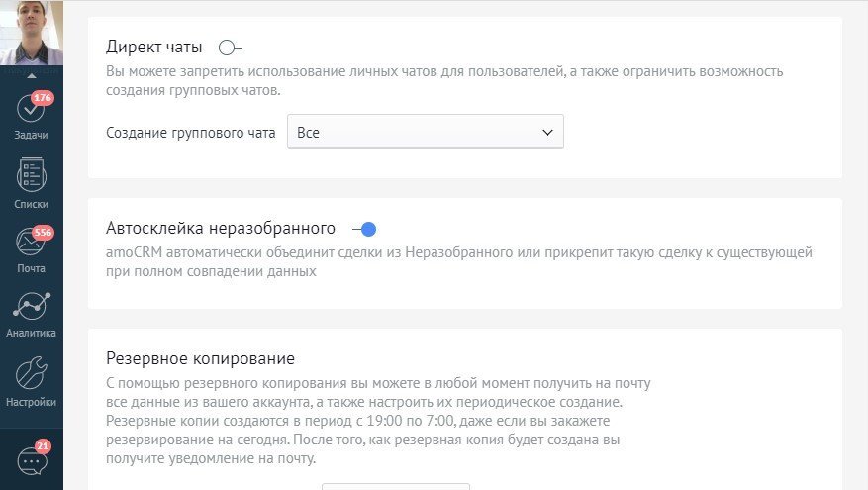Open the Почта mail icon
This screenshot has width=868, height=490.
click(30, 243)
